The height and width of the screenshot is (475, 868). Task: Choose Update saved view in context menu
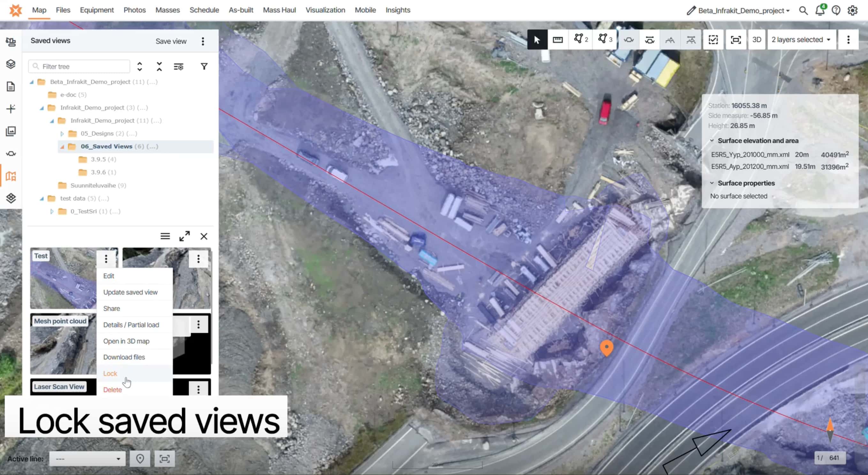(135, 292)
